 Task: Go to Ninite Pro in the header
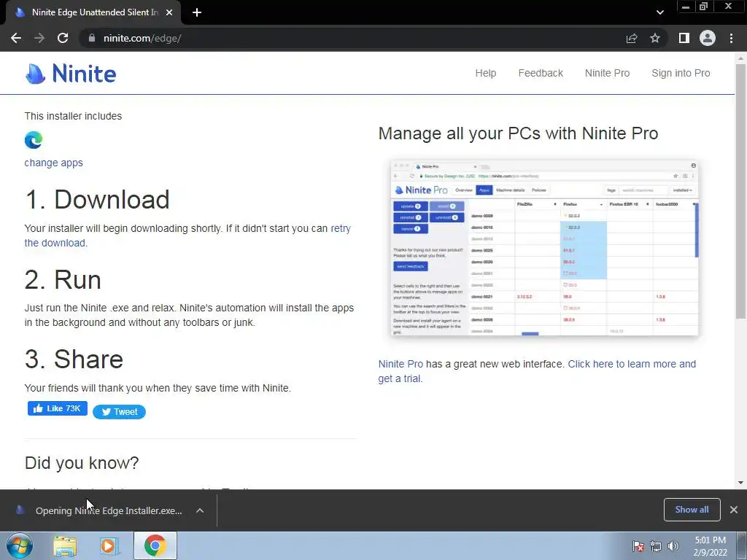[x=607, y=73]
